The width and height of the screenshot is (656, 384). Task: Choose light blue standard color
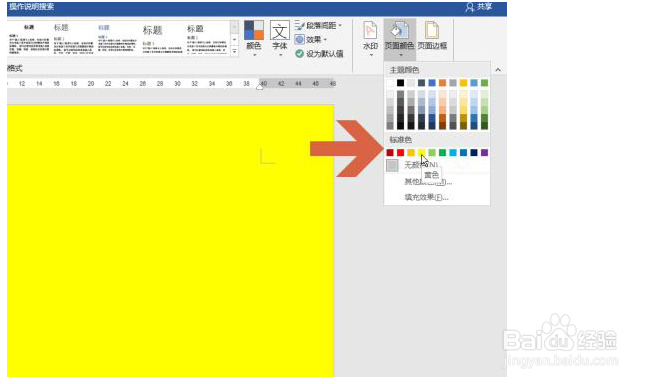click(453, 153)
